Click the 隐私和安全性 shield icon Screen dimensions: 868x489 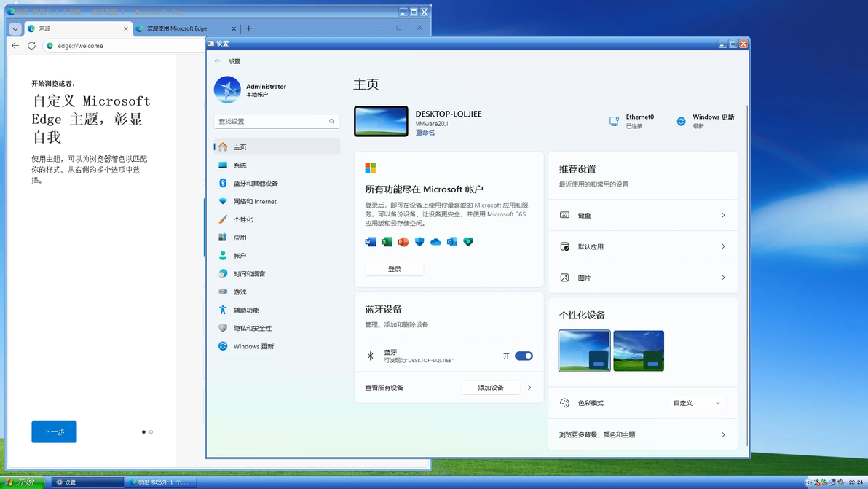223,328
